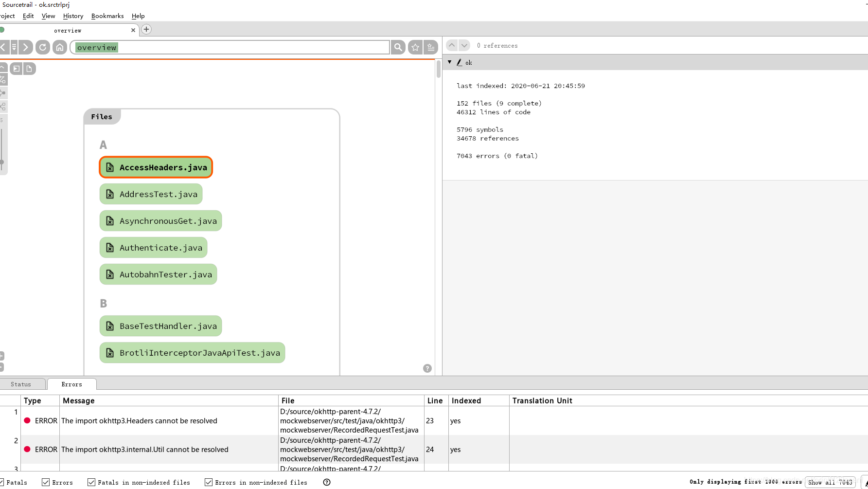
Task: Click inside the overview search field
Action: click(x=230, y=47)
